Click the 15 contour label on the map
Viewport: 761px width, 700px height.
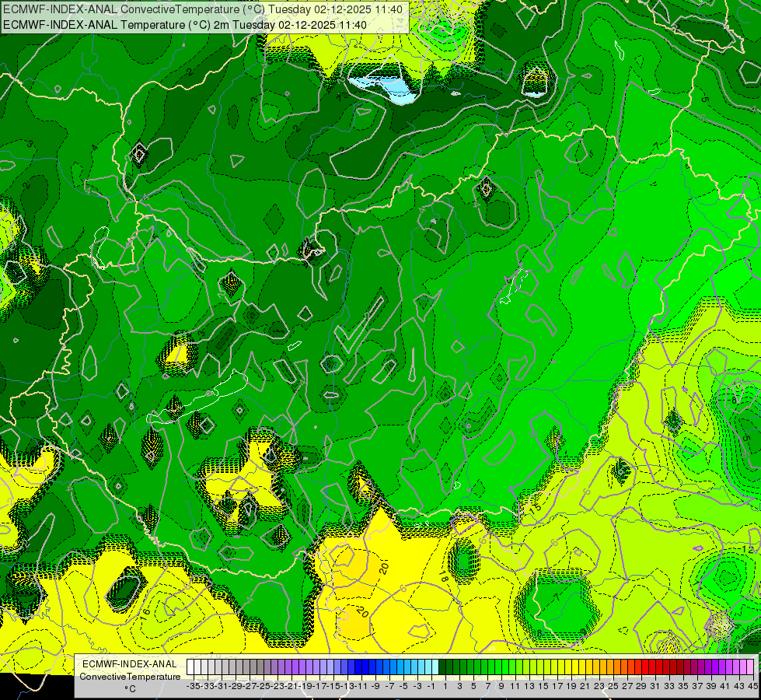[x=535, y=509]
